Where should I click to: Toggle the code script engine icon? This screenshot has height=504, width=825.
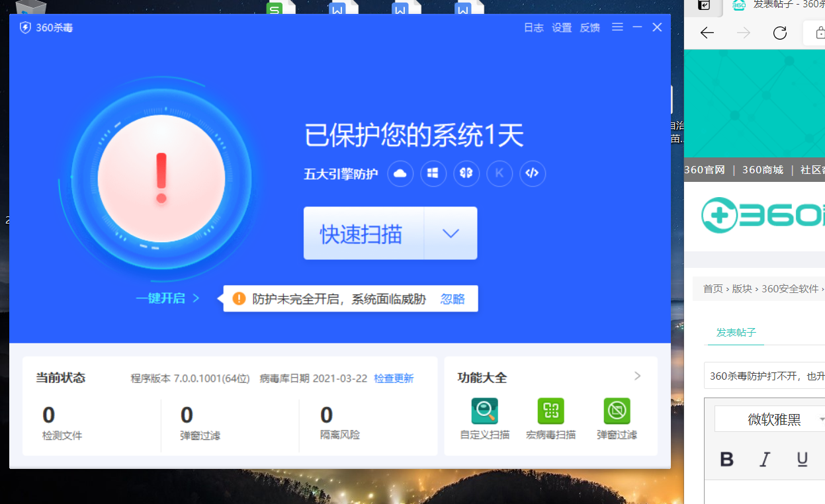(x=533, y=173)
